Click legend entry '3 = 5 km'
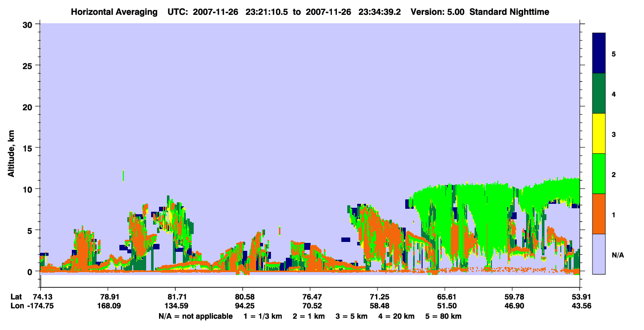The image size is (644, 330). pyautogui.click(x=352, y=316)
